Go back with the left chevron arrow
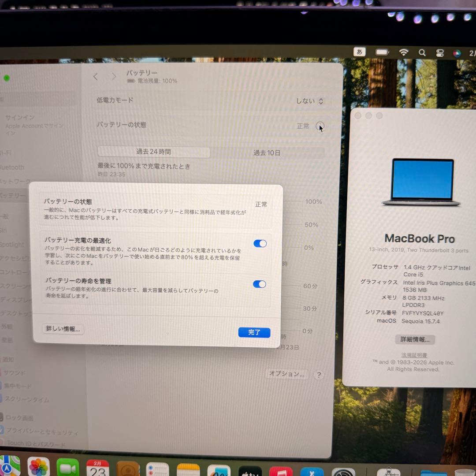476x476 pixels. 96,77
